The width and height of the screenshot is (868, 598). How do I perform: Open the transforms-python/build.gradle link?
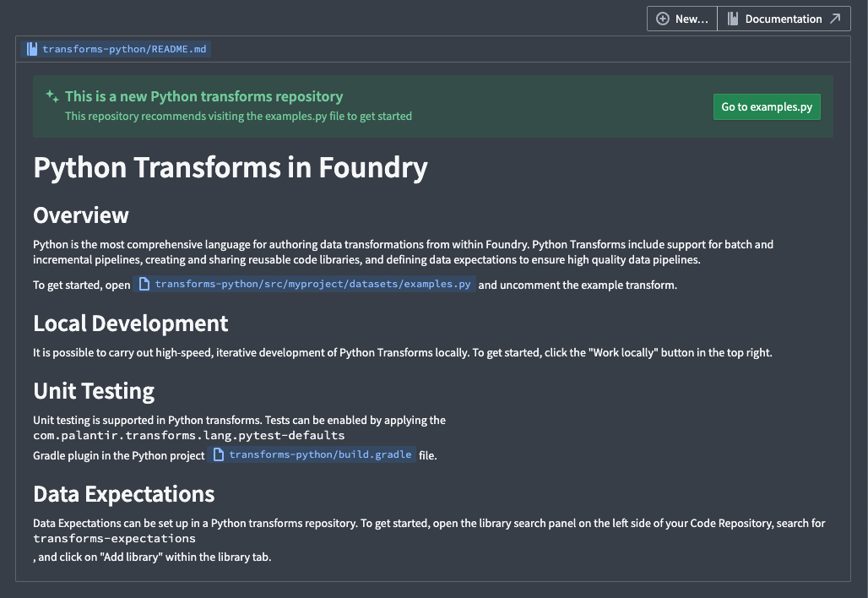click(x=312, y=454)
